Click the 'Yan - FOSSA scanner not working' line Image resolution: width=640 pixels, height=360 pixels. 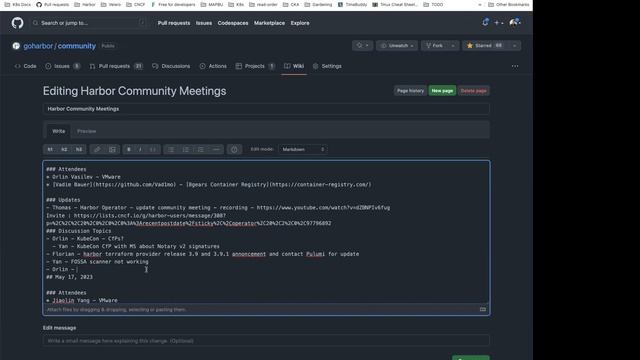point(97,262)
